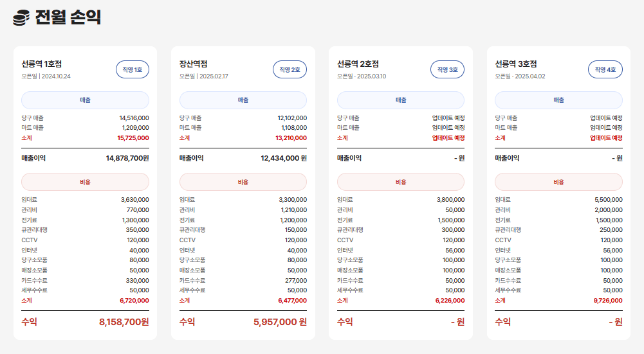
Task: Click 세무수수료 label in 선릉역 3호점 card
Action: click(508, 290)
